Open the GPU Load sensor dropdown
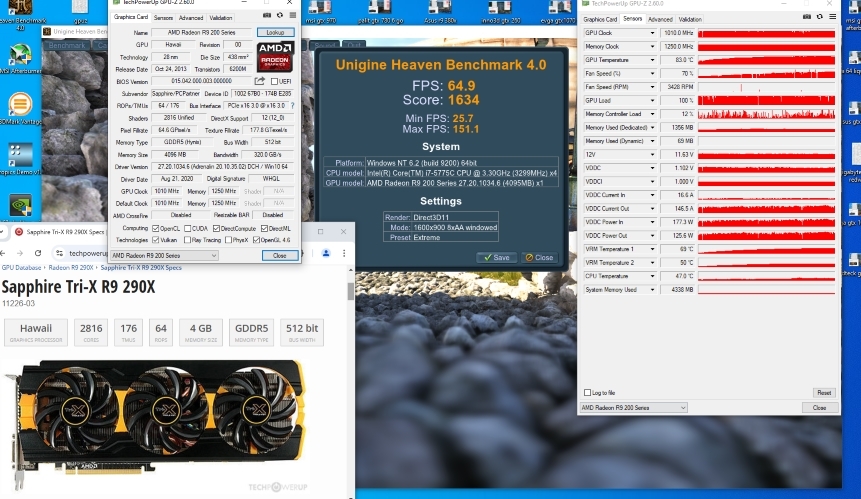 click(x=652, y=100)
